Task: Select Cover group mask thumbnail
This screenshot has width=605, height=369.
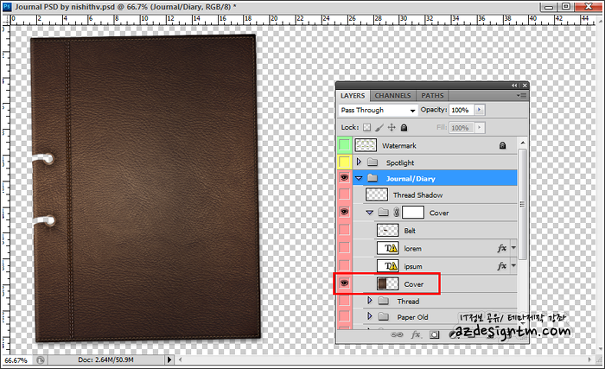Action: coord(413,212)
